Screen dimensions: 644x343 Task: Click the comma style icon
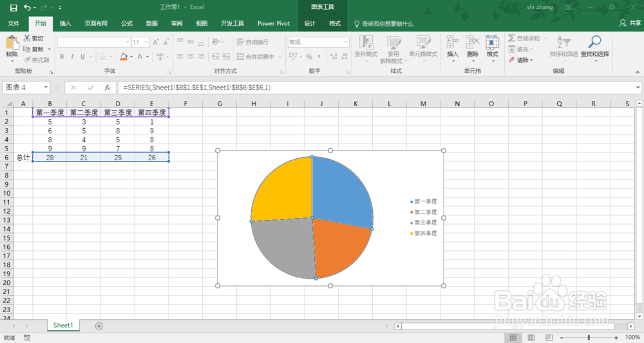[319, 57]
